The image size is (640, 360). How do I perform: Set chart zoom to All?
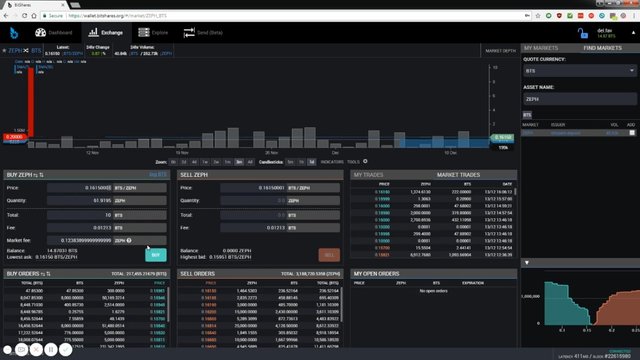[x=250, y=162]
